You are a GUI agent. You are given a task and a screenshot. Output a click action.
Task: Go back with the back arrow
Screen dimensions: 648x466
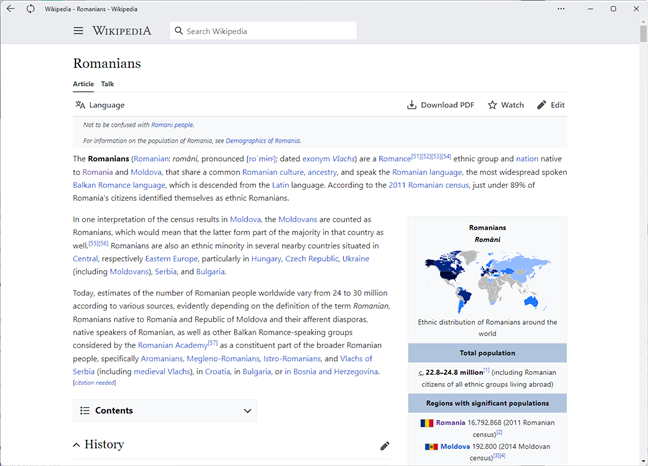(x=11, y=9)
